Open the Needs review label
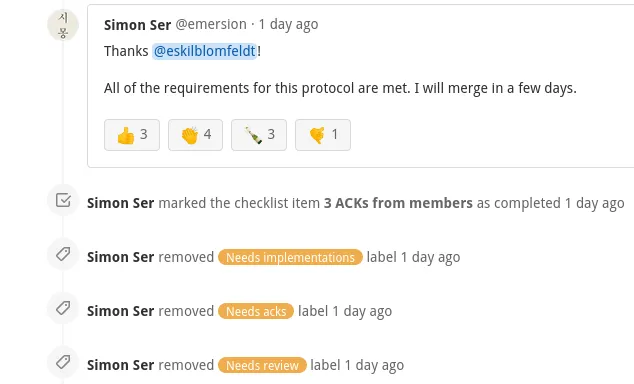The width and height of the screenshot is (634, 384). [262, 365]
